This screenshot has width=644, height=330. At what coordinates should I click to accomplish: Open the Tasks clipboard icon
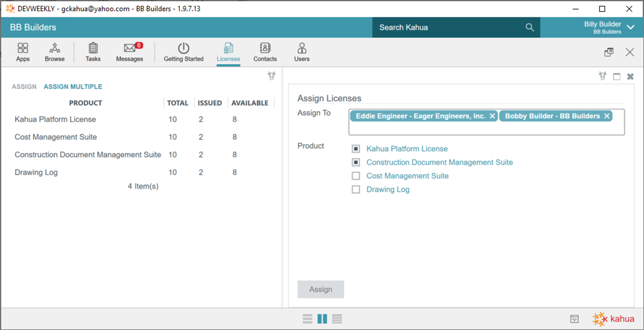tap(93, 52)
